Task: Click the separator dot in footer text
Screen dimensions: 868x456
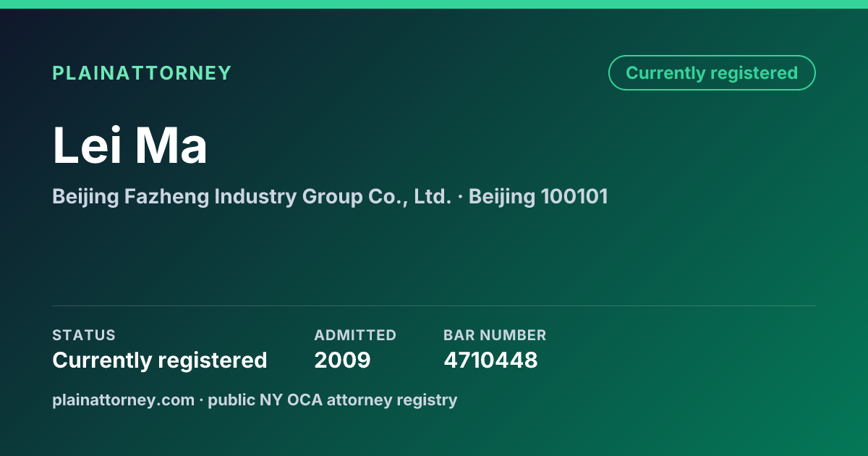Action: (x=201, y=400)
